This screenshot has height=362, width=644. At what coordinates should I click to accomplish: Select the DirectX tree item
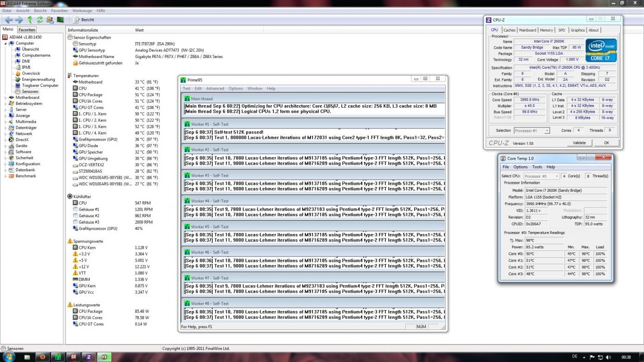coord(22,140)
